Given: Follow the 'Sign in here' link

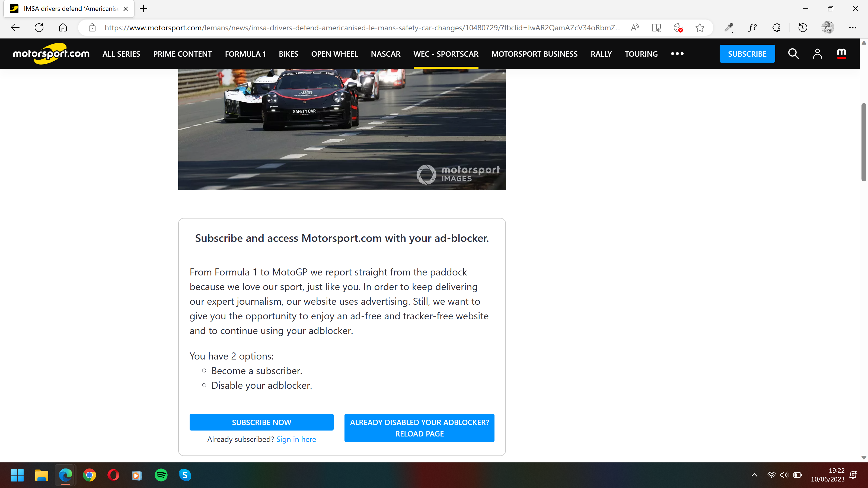Looking at the screenshot, I should pos(296,439).
